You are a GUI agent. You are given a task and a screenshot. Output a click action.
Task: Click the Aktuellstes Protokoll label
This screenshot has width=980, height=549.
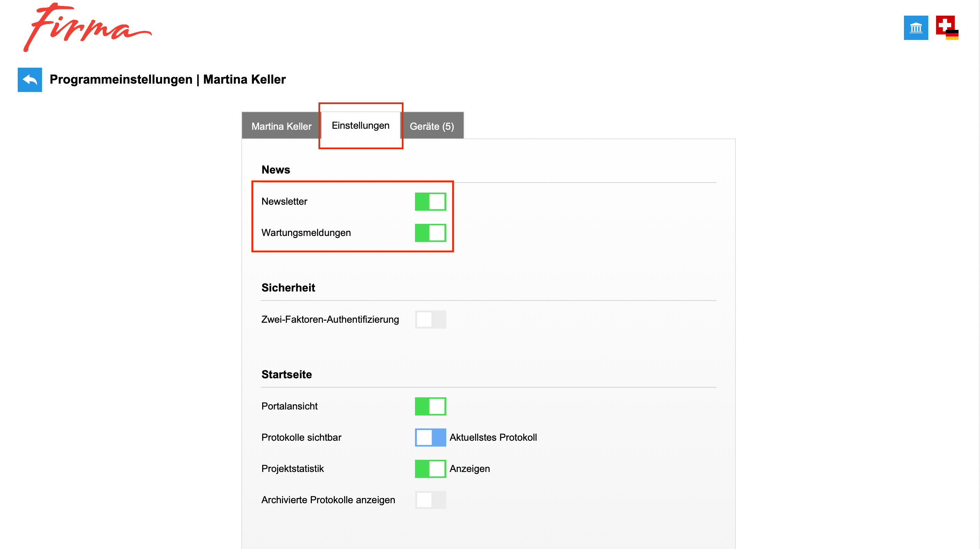(493, 438)
